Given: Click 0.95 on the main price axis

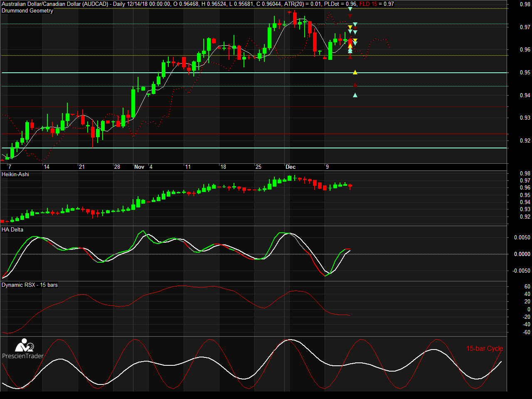Looking at the screenshot, I should tap(525, 73).
